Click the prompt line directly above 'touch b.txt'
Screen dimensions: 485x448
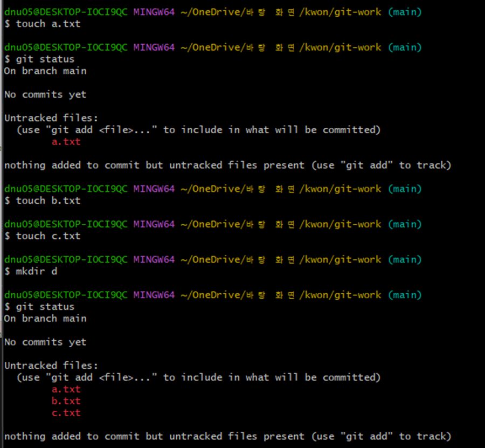[213, 189]
